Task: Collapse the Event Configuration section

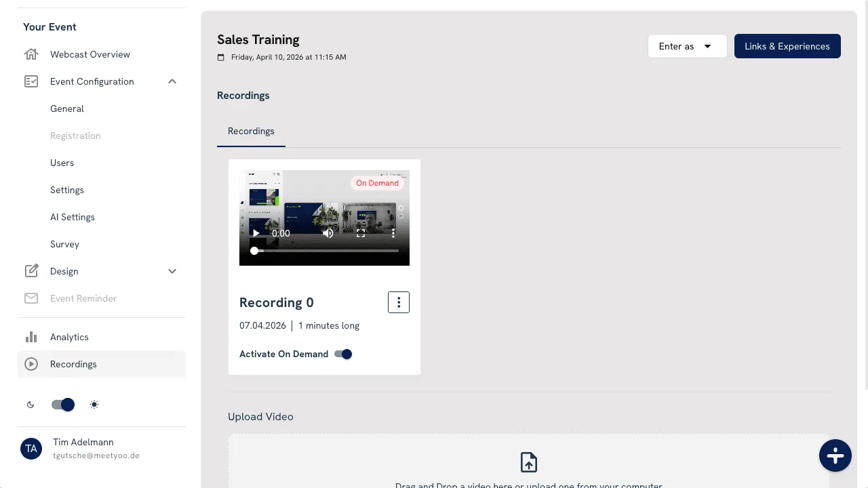Action: click(172, 81)
